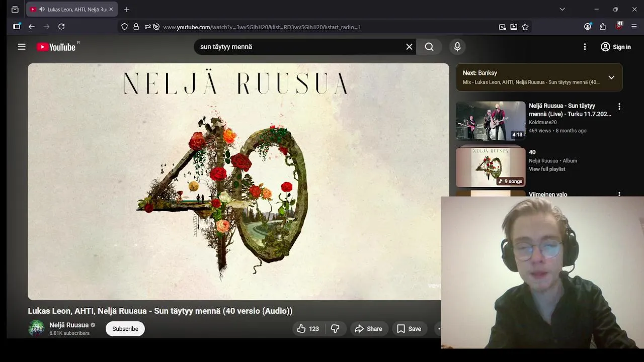Go back in the browser
This screenshot has width=644, height=362.
coord(32,27)
